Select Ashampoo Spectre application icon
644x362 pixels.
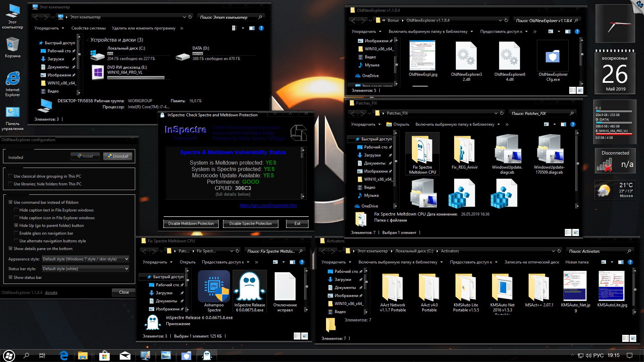click(x=214, y=291)
